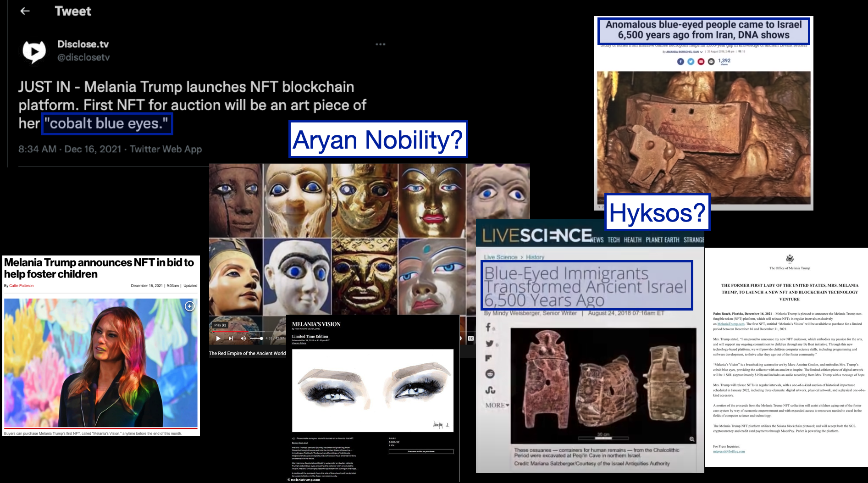This screenshot has height=483, width=868.
Task: Open the Disclose.tv profile avatar
Action: (34, 51)
